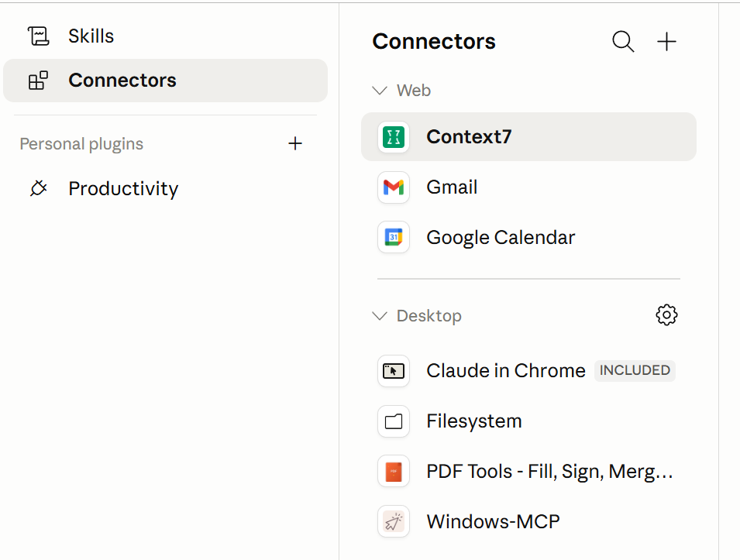Click the Context7 green icon
This screenshot has height=560, width=740.
tap(394, 137)
